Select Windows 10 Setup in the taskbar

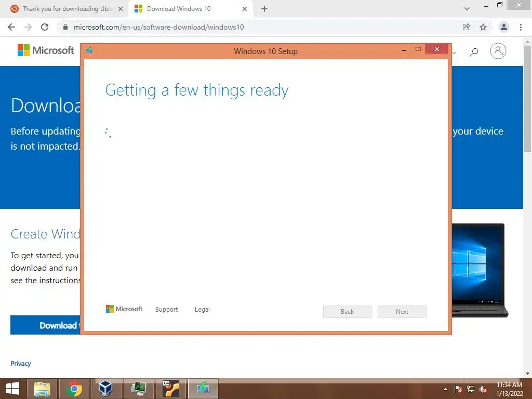click(203, 389)
